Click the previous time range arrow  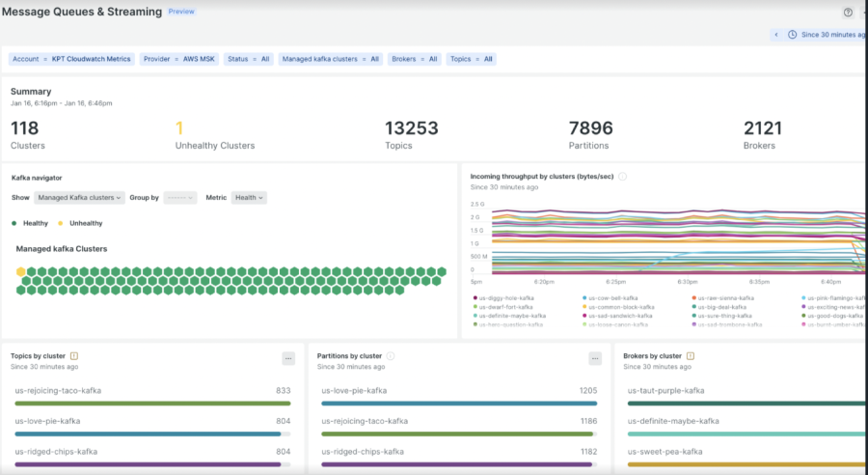point(775,35)
